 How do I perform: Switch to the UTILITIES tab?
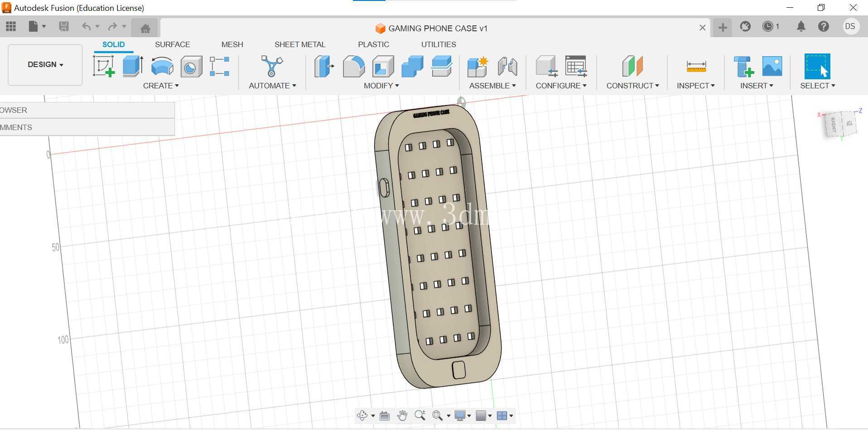(439, 44)
